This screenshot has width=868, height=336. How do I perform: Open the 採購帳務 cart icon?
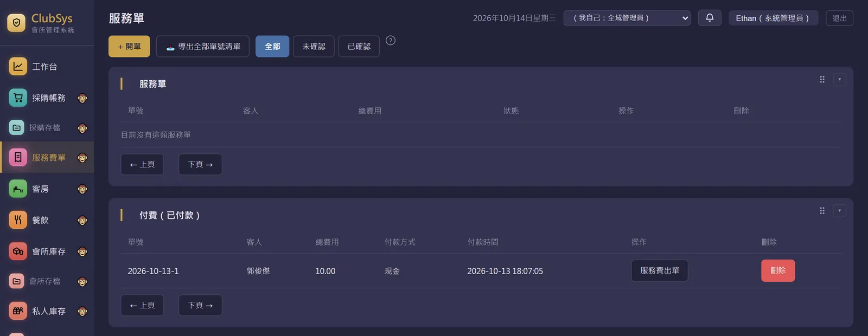(x=18, y=98)
